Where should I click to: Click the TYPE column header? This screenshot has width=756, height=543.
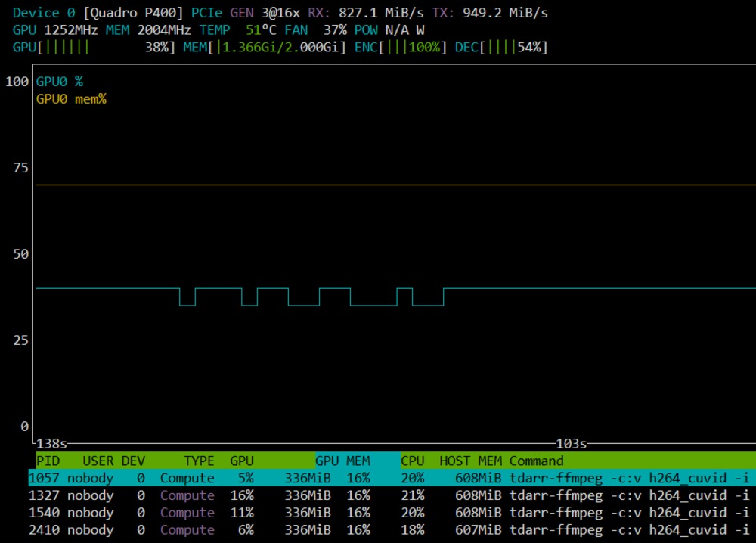tap(199, 461)
